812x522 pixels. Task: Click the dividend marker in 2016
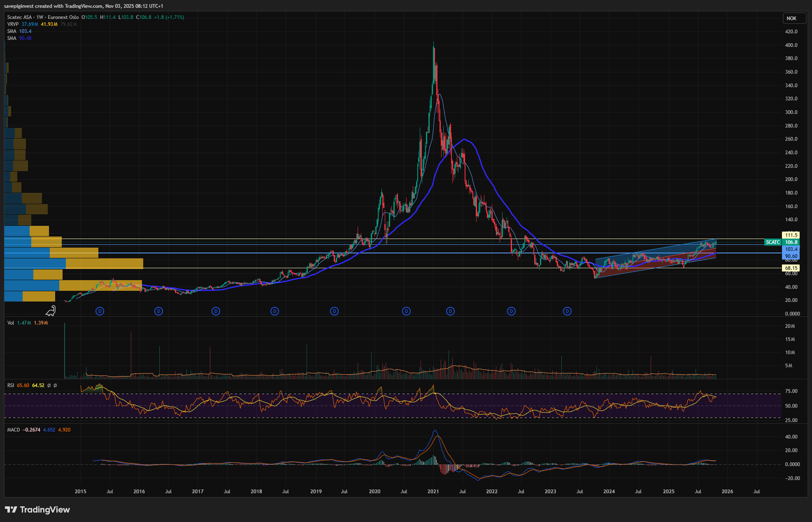pos(158,311)
